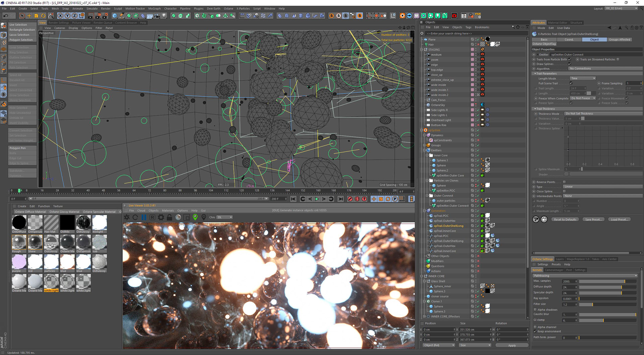The image size is (644, 355).
Task: Click the PSR 0 reset icon
Action: point(478,16)
